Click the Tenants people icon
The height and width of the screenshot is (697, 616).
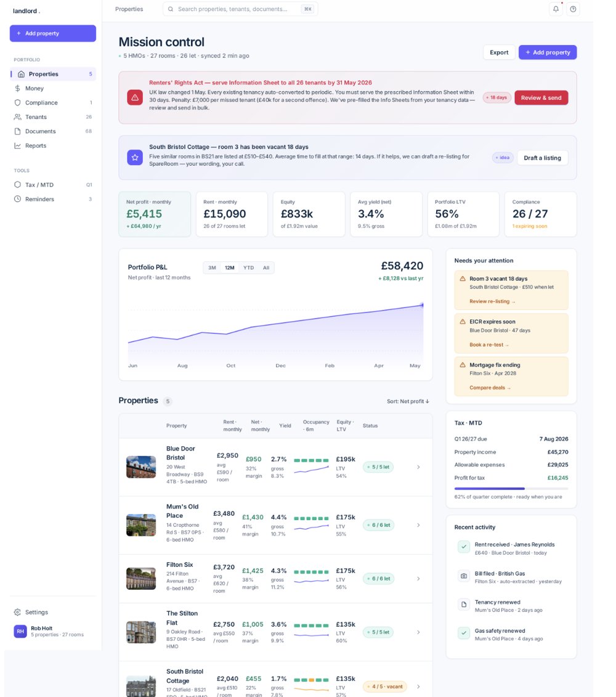coord(17,117)
